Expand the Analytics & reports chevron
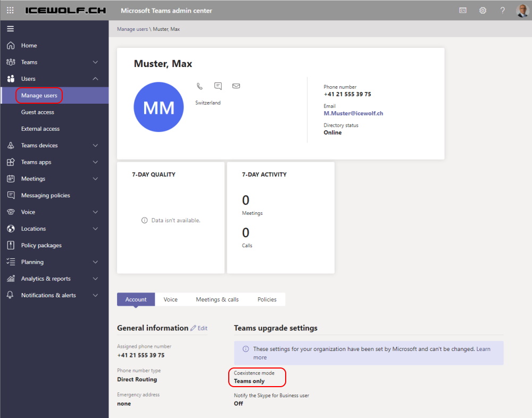The image size is (532, 418). [95, 278]
